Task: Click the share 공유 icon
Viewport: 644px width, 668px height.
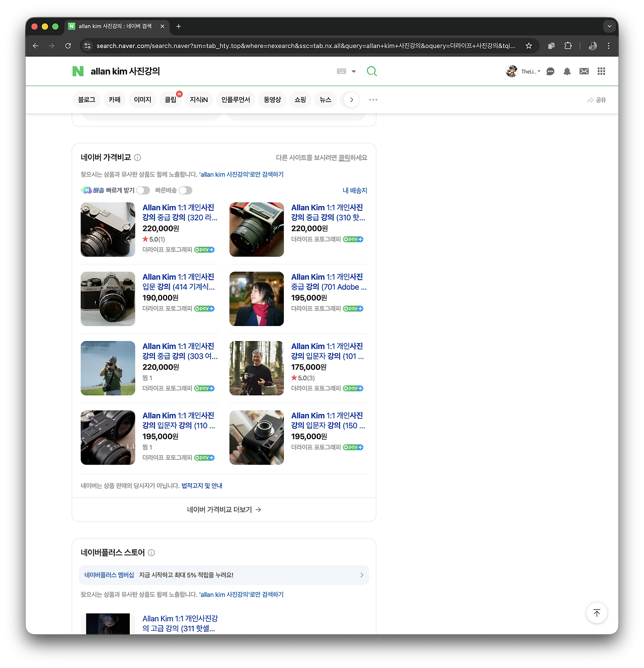Action: (597, 100)
